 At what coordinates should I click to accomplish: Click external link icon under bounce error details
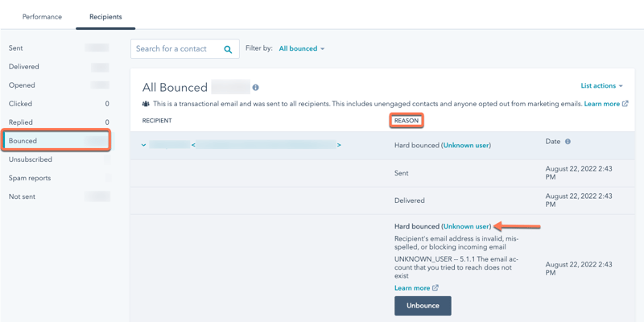pyautogui.click(x=436, y=288)
